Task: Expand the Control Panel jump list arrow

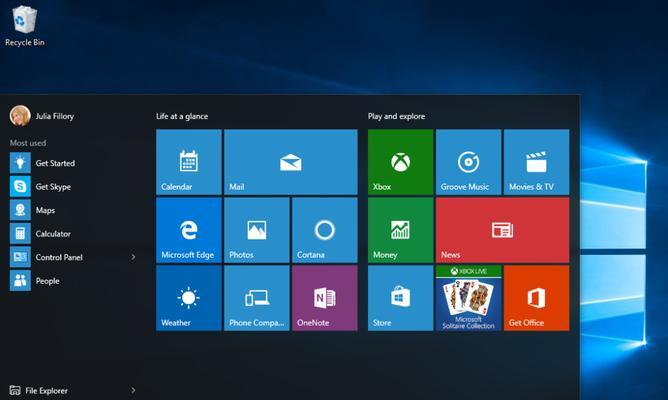Action: click(133, 257)
